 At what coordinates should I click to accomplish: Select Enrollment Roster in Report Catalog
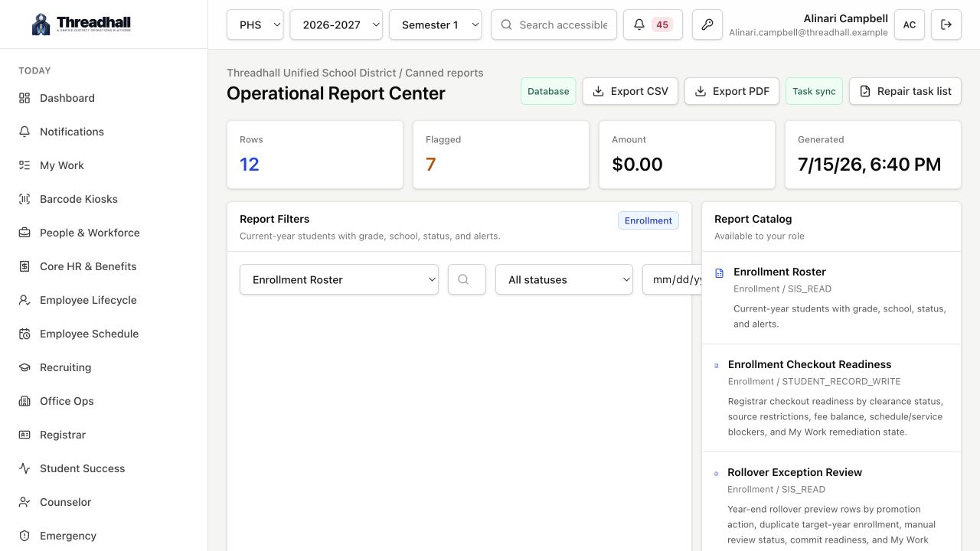pyautogui.click(x=831, y=298)
